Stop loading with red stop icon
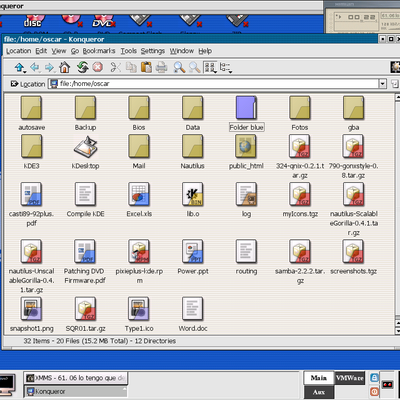The height and width of the screenshot is (400, 400). click(x=97, y=67)
